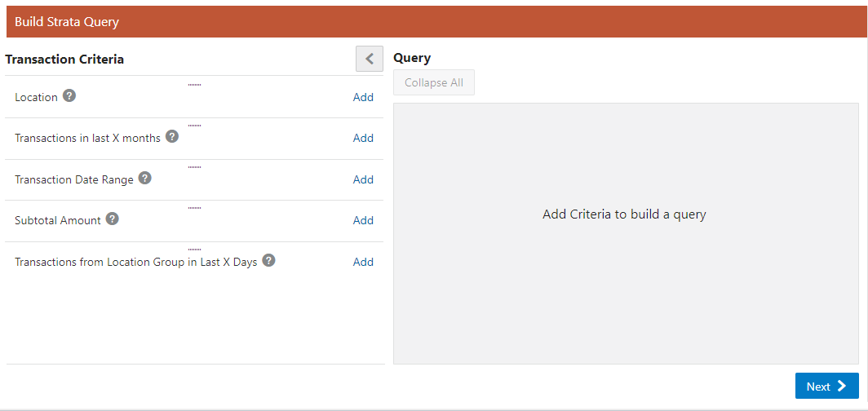Open help icon beside Transaction Date Range

145,178
